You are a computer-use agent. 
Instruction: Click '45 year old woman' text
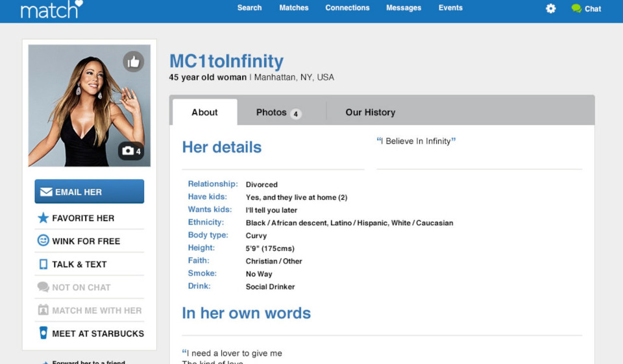click(208, 77)
